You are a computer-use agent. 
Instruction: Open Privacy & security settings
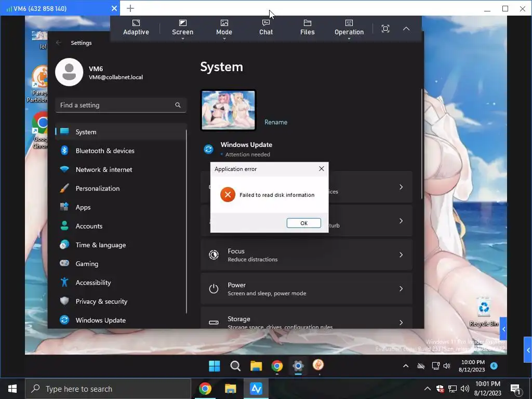click(x=121, y=301)
